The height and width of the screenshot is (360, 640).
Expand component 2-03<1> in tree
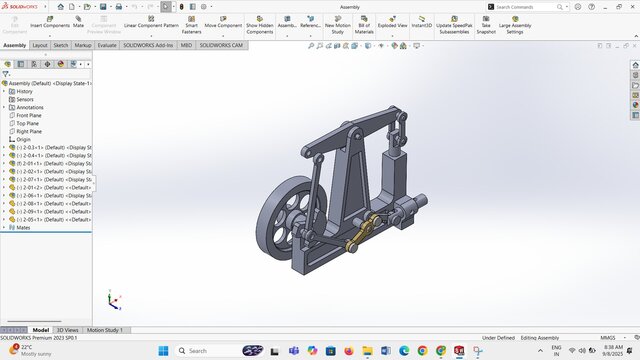click(4, 147)
